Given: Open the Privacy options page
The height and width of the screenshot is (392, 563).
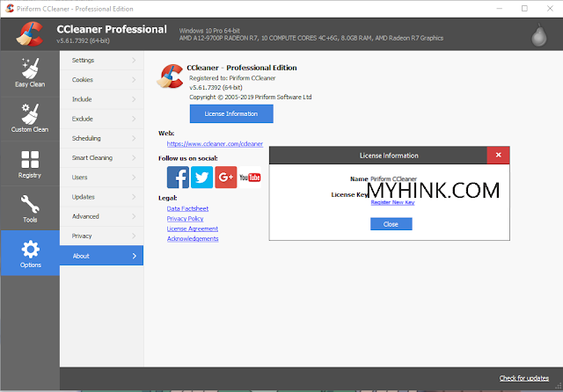Looking at the screenshot, I should tap(102, 236).
